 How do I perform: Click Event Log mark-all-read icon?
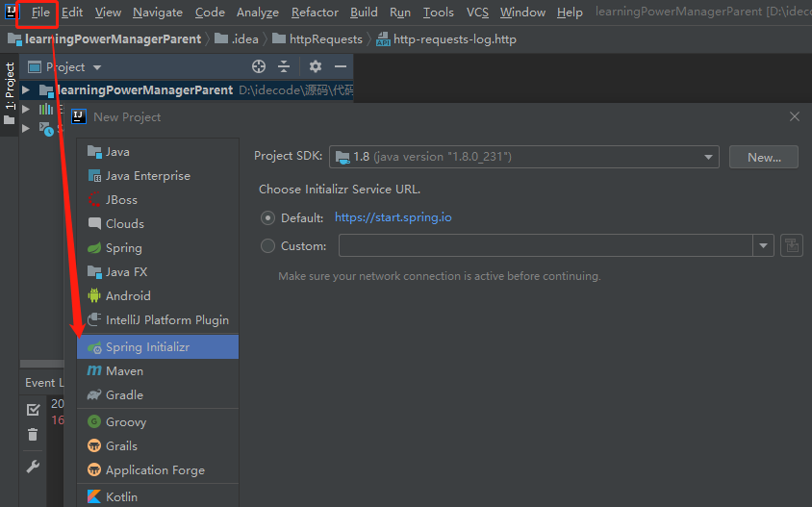(x=33, y=410)
